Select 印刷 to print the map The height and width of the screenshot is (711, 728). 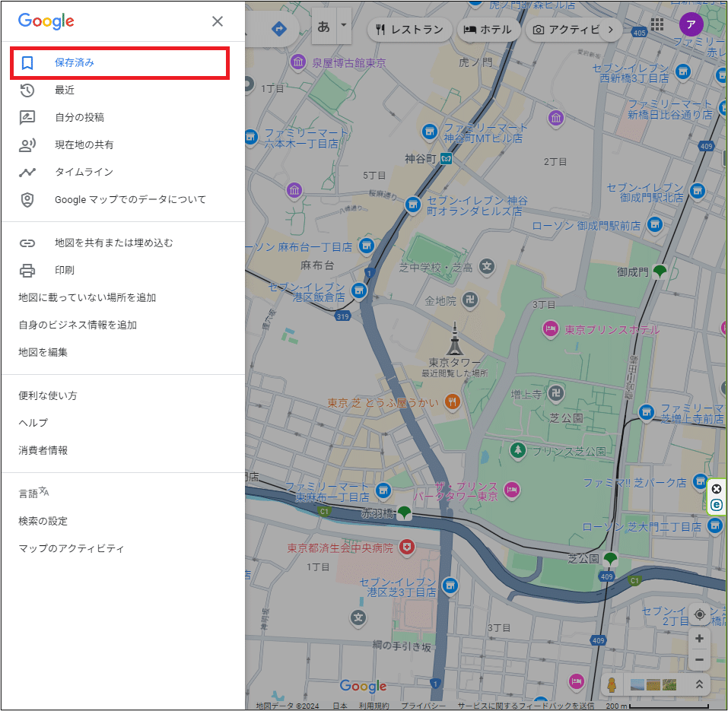click(x=65, y=270)
